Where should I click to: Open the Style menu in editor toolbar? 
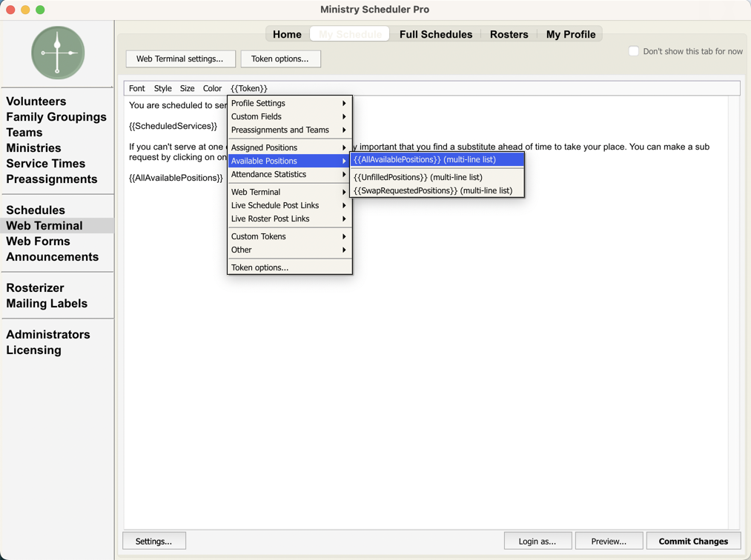click(x=163, y=88)
